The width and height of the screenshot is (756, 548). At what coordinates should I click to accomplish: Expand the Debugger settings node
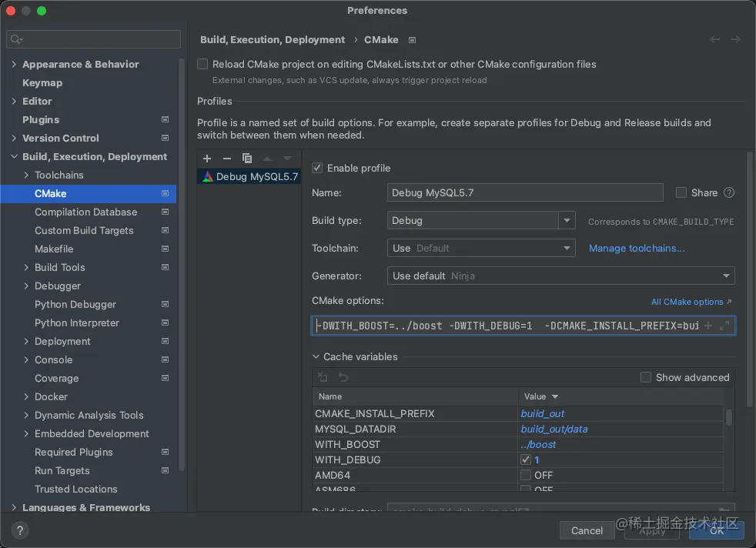[x=26, y=286]
